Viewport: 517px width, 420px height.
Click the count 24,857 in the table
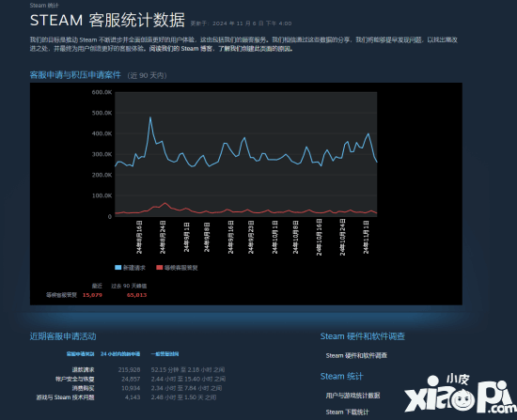click(131, 379)
